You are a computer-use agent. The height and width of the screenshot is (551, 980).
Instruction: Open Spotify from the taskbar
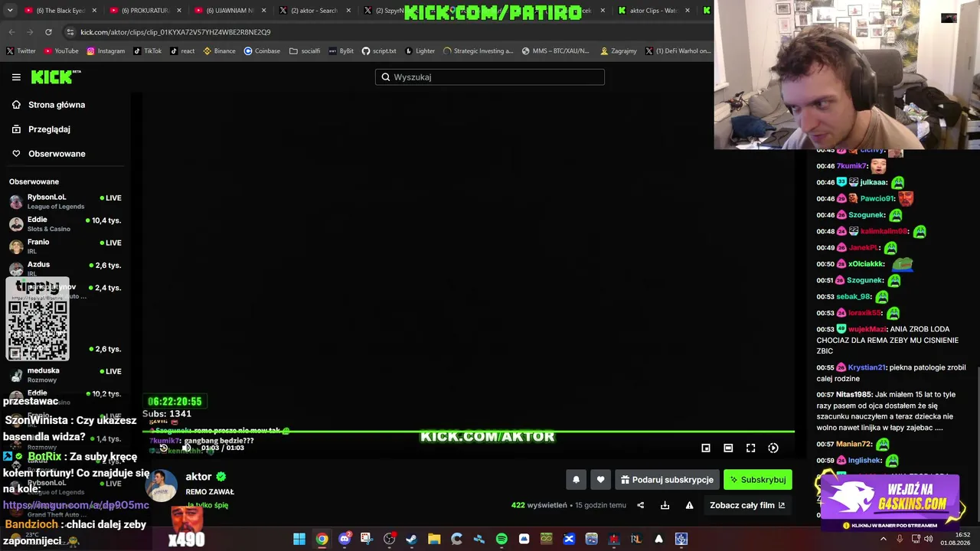(x=501, y=539)
